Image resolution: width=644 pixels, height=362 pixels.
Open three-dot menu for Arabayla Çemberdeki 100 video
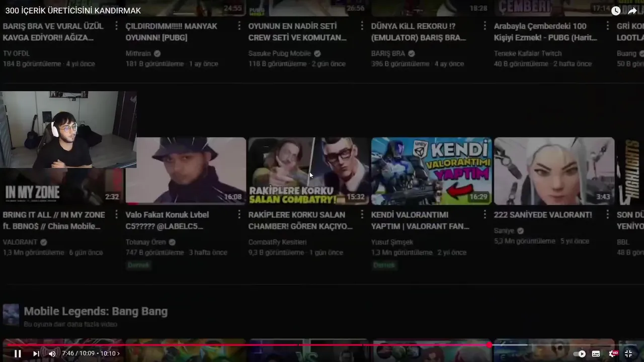tap(607, 26)
